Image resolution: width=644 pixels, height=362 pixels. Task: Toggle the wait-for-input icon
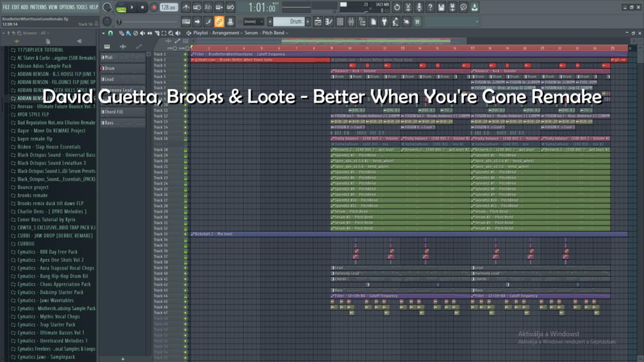click(197, 7)
